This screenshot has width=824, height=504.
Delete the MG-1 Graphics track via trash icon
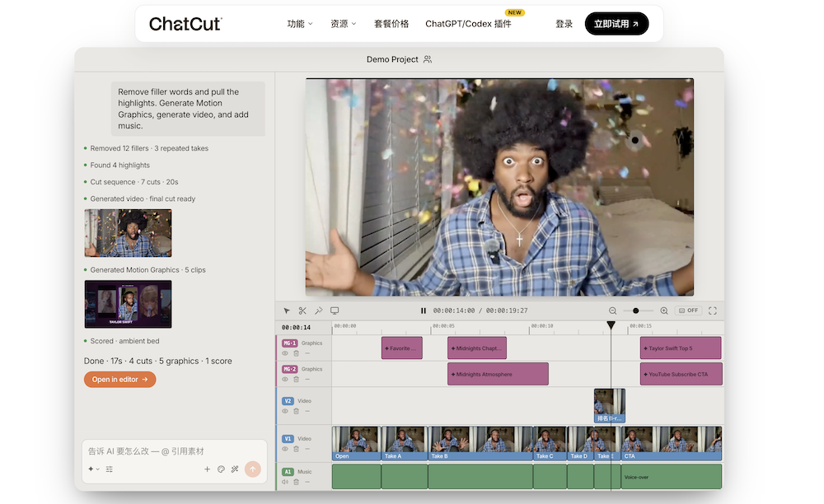point(296,353)
